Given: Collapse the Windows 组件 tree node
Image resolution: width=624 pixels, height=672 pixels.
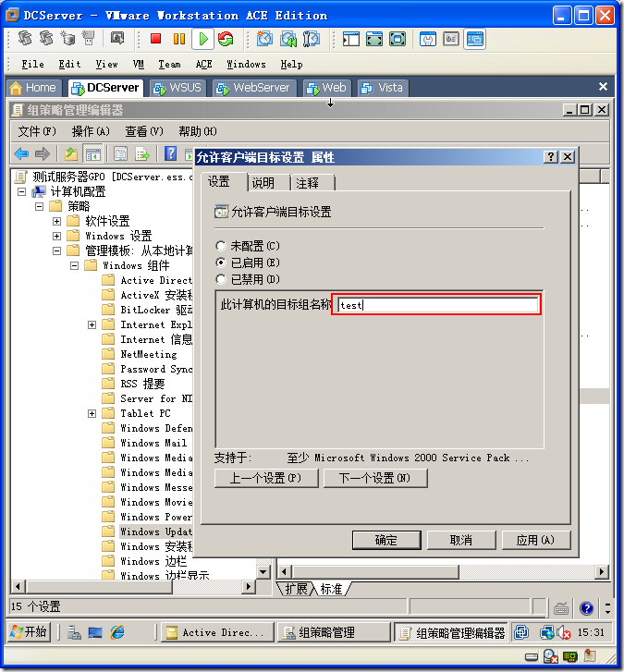Looking at the screenshot, I should 74,265.
